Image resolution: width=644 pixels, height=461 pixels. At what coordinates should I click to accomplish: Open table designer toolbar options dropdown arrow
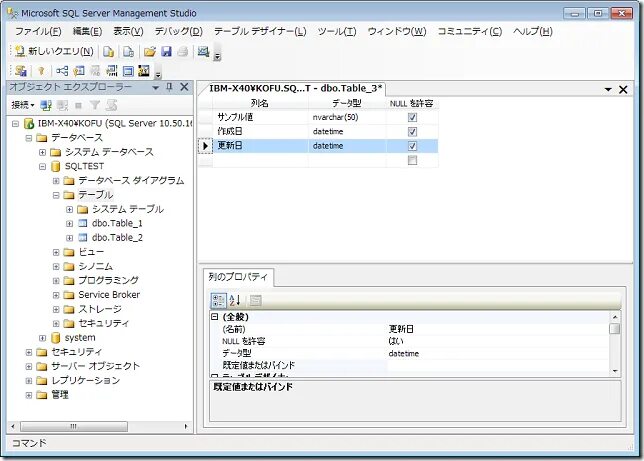(x=158, y=75)
